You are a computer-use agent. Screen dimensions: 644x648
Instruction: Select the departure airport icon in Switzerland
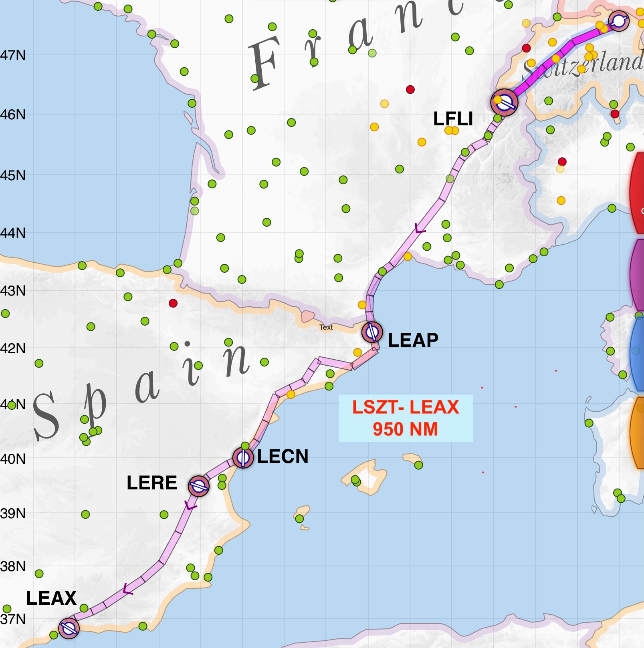pos(619,20)
